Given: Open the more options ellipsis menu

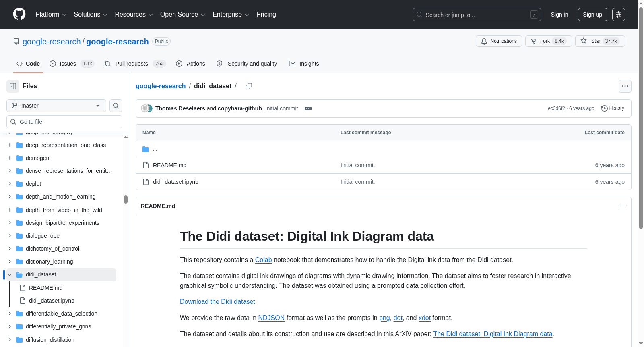Looking at the screenshot, I should point(625,86).
